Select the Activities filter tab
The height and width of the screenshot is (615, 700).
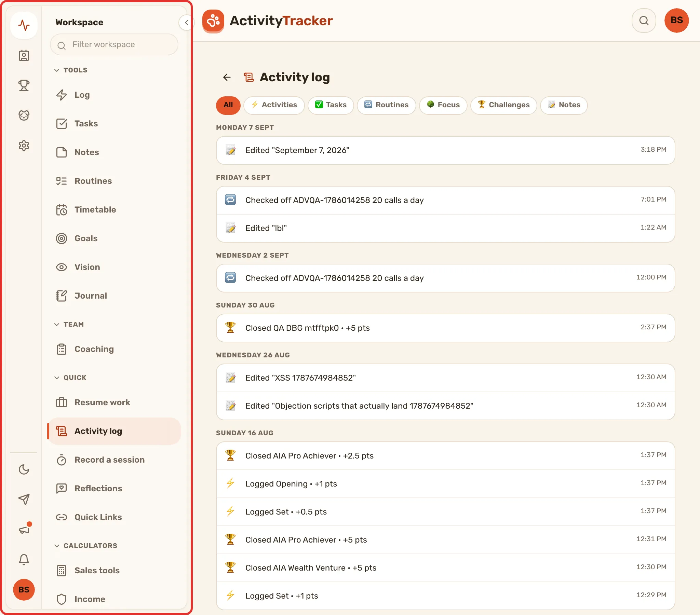click(x=274, y=105)
